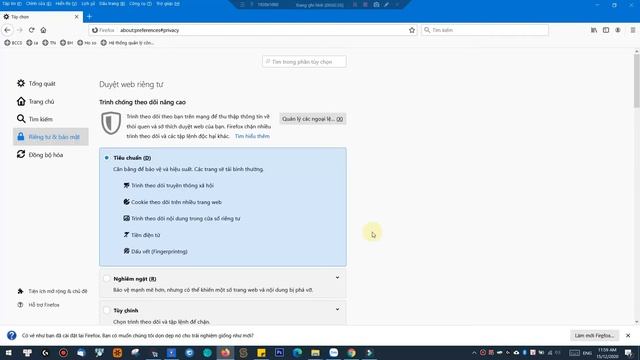
Task: Open the Tìm kiếm settings category
Action: 51,119
